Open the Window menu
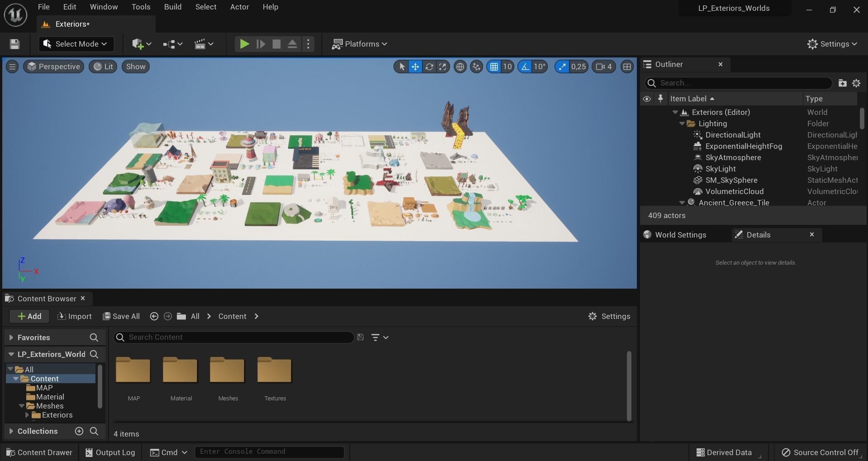The width and height of the screenshot is (868, 461). tap(104, 7)
